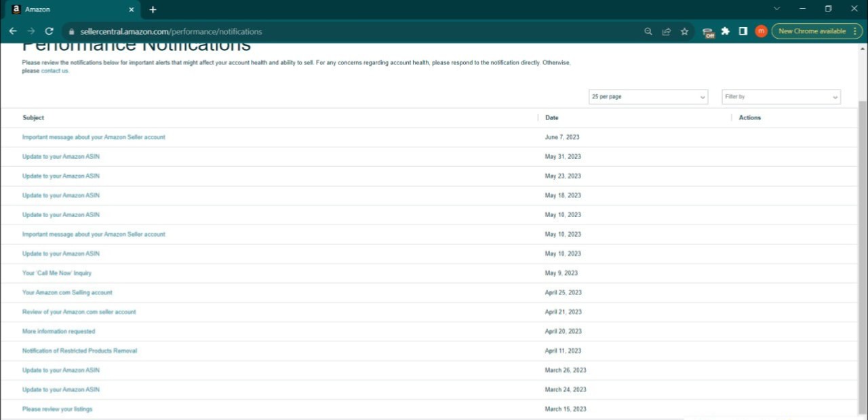Open the extension icon with OFF badge
This screenshot has width=868, height=420.
708,32
